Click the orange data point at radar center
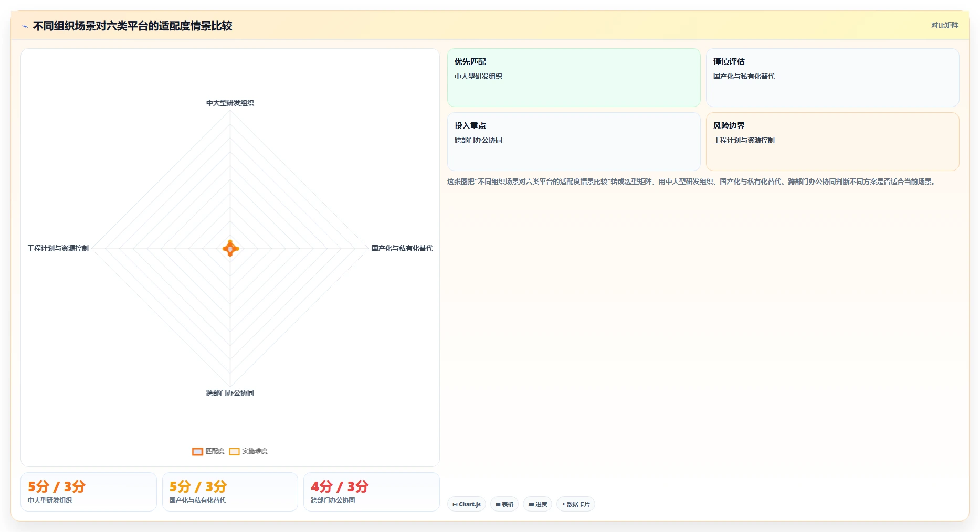980x532 pixels. pos(230,248)
